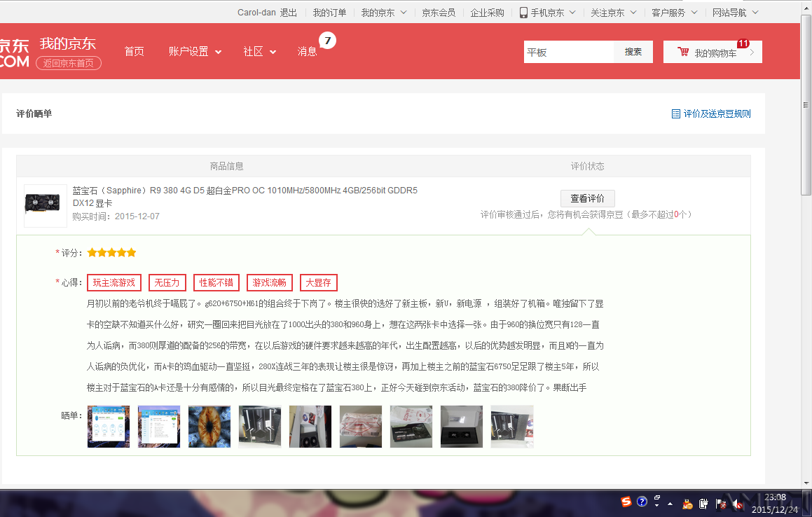
Task: Open the 评价及送京豆规则 document icon
Action: tap(676, 114)
